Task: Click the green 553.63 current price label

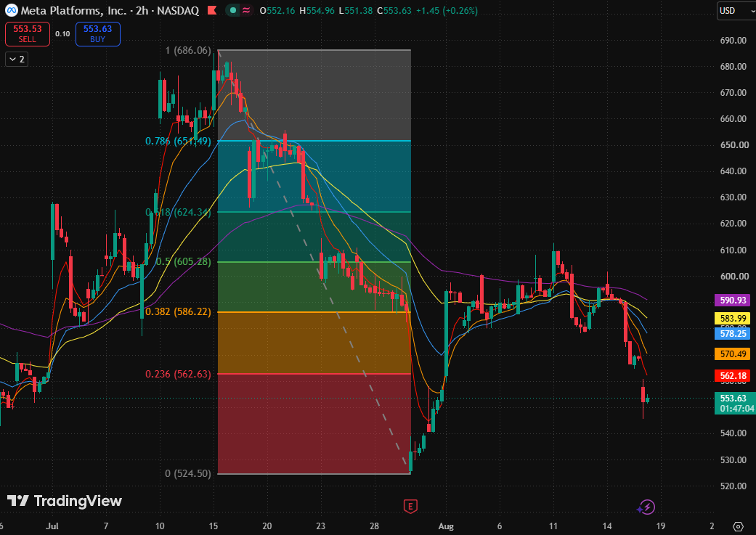Action: 735,403
